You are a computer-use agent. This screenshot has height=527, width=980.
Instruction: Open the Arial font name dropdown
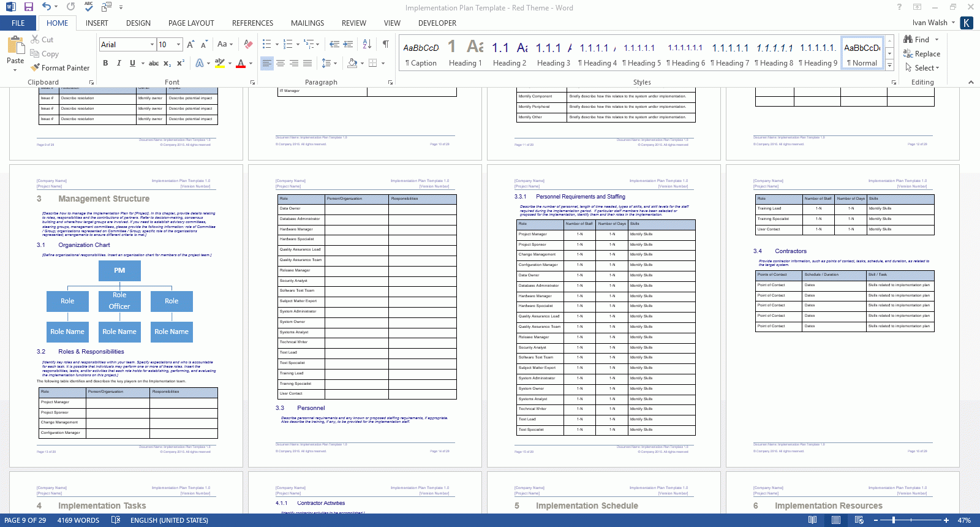152,45
